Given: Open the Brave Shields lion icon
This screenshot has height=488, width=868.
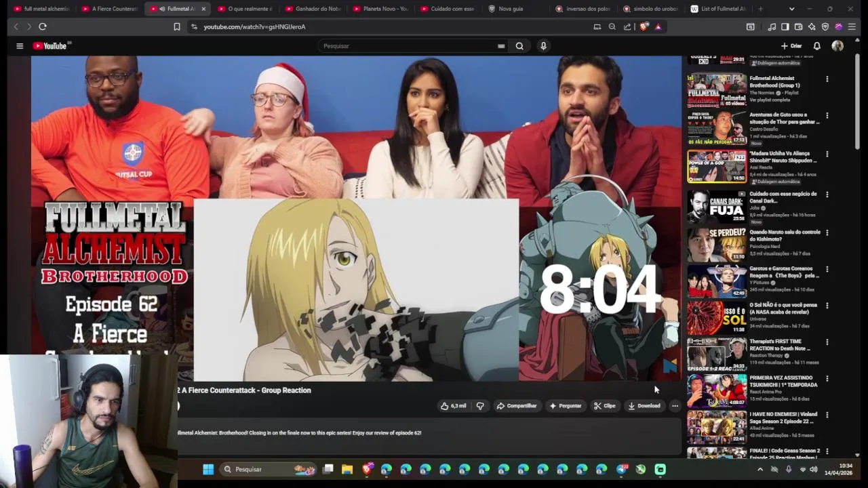Looking at the screenshot, I should click(644, 26).
